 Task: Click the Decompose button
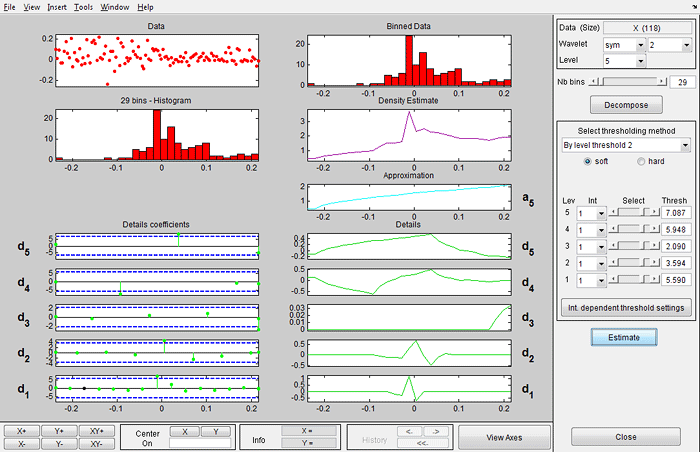(x=625, y=103)
